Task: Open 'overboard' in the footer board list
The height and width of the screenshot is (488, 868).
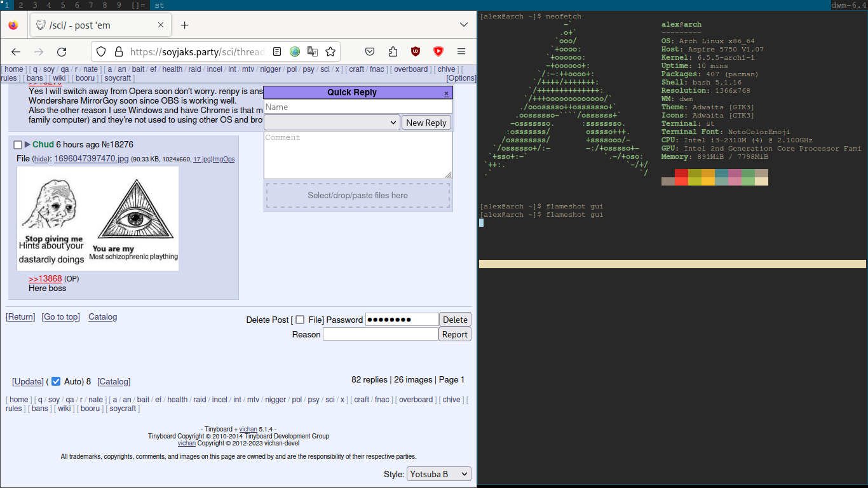Action: (x=416, y=400)
